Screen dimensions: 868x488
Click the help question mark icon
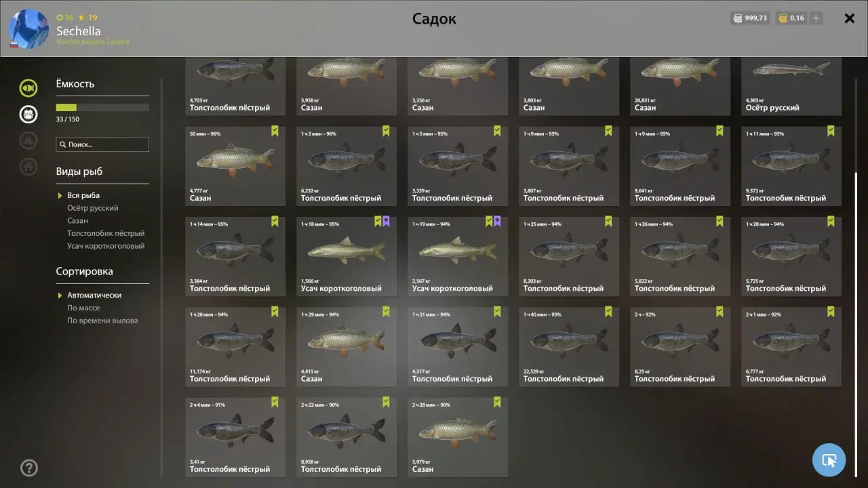(x=29, y=468)
